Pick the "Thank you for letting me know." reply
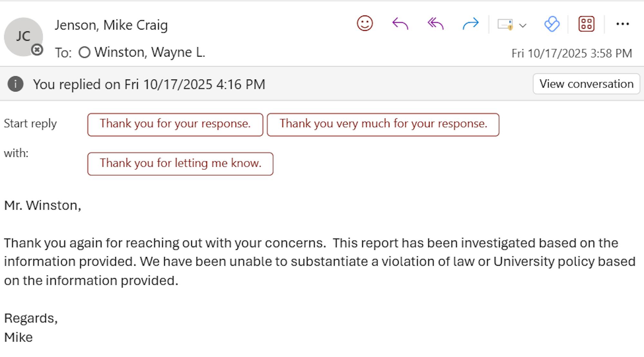The width and height of the screenshot is (644, 357). pyautogui.click(x=180, y=164)
